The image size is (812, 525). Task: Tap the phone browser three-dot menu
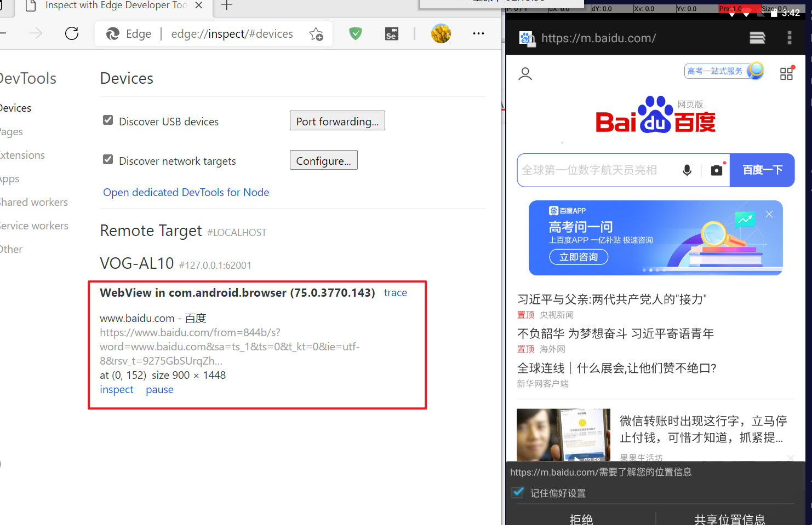point(790,38)
